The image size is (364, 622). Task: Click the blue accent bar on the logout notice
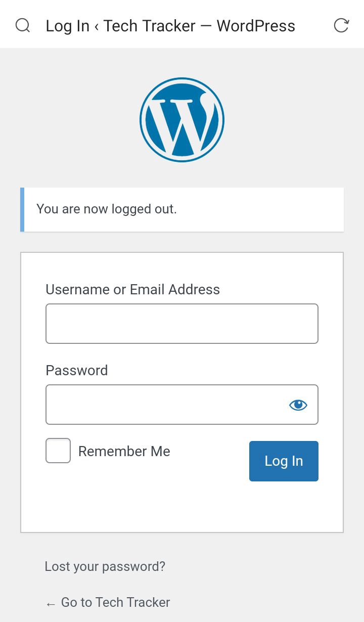pyautogui.click(x=22, y=209)
